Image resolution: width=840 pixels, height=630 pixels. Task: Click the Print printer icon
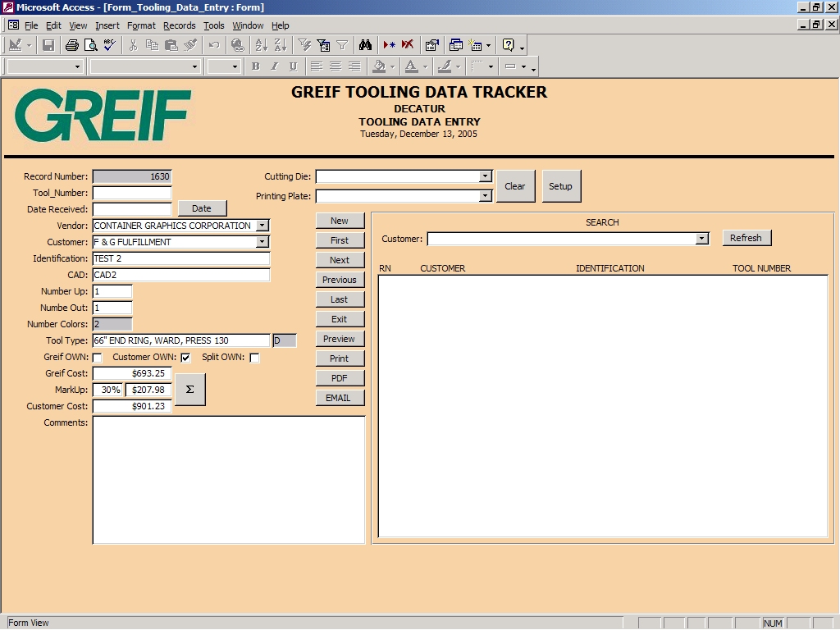pyautogui.click(x=72, y=46)
